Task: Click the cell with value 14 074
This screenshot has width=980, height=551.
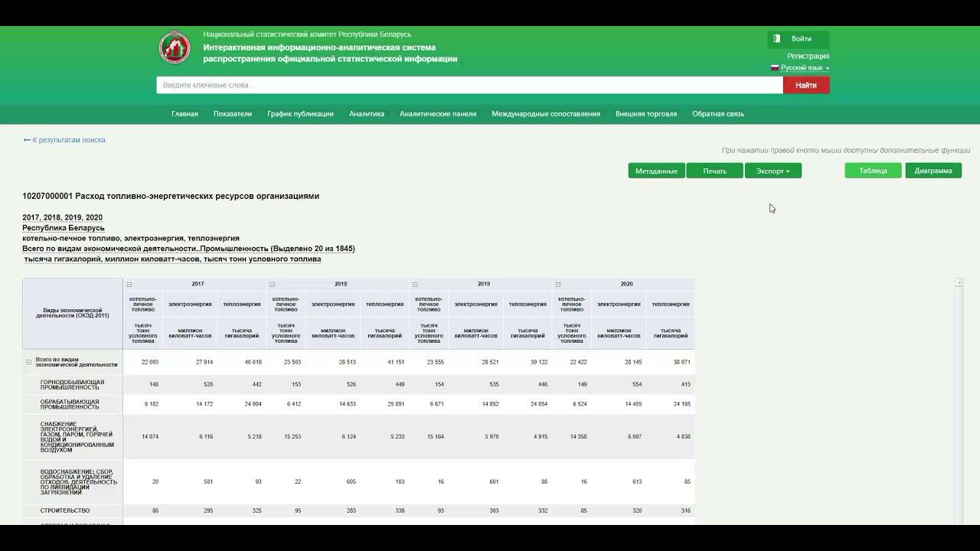Action: coord(143,437)
